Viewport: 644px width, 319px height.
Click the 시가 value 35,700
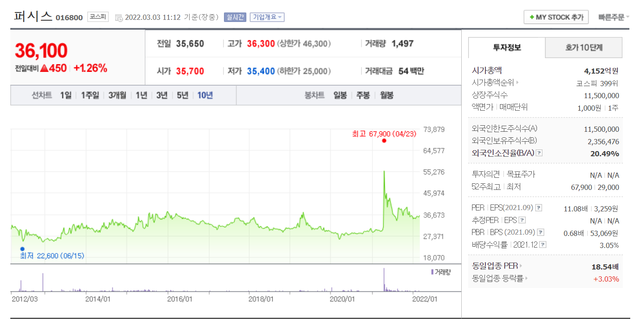click(190, 71)
